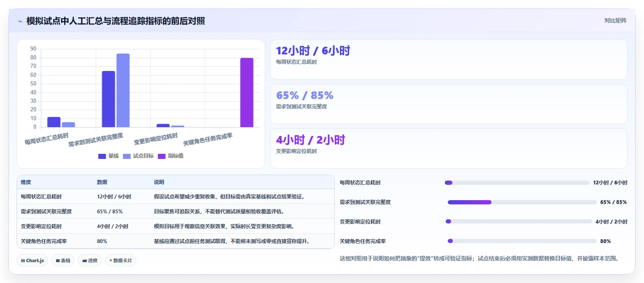Click the 变更影响定位耗时 progress bar
644x283 pixels.
click(519, 221)
